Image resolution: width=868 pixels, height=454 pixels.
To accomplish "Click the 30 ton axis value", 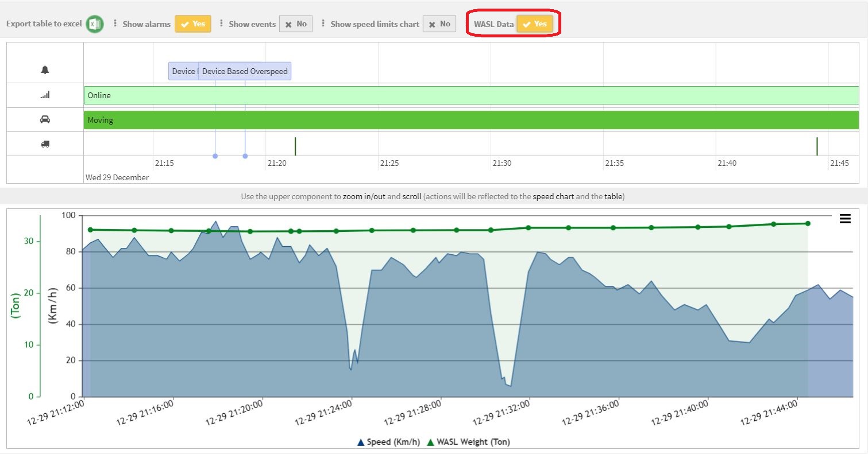I will 29,241.
